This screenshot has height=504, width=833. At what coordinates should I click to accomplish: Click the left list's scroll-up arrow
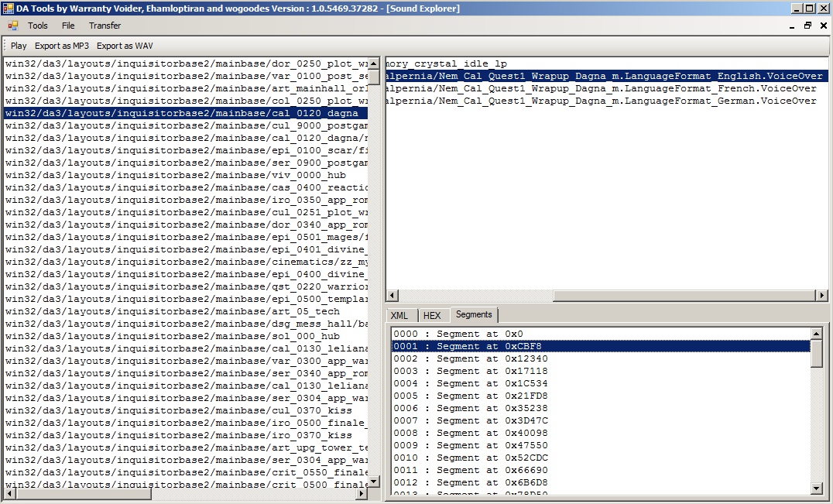tap(374, 63)
